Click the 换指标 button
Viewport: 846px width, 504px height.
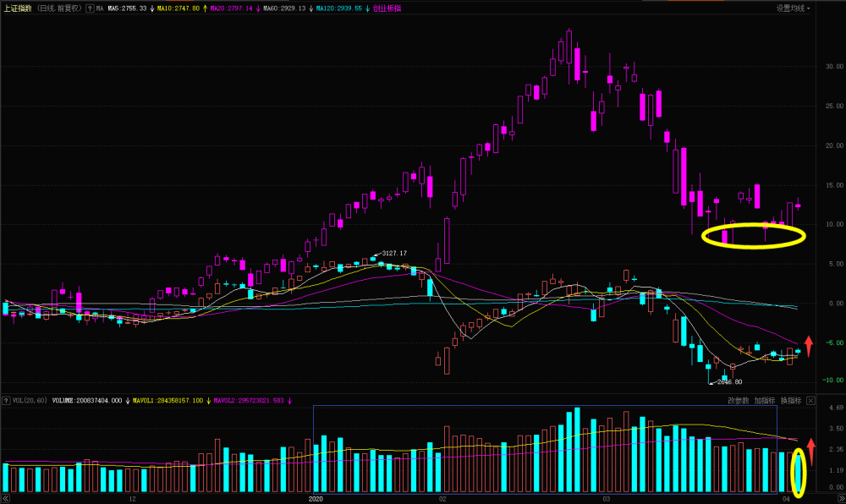[791, 401]
